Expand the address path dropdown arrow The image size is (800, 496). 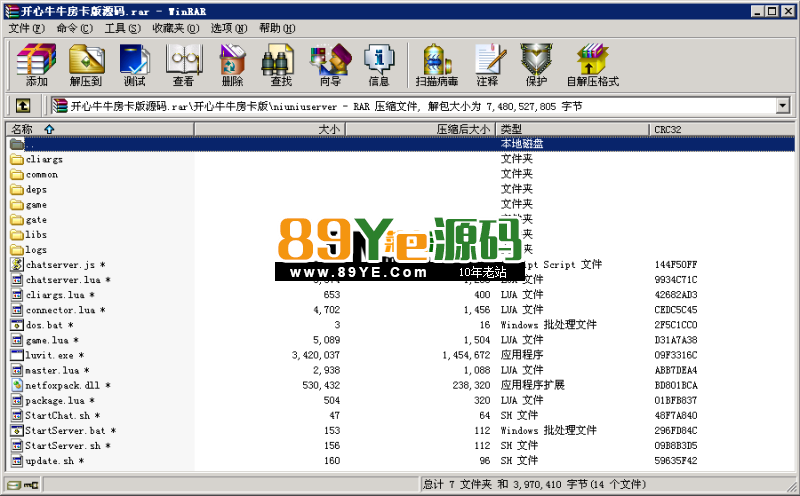pos(782,106)
